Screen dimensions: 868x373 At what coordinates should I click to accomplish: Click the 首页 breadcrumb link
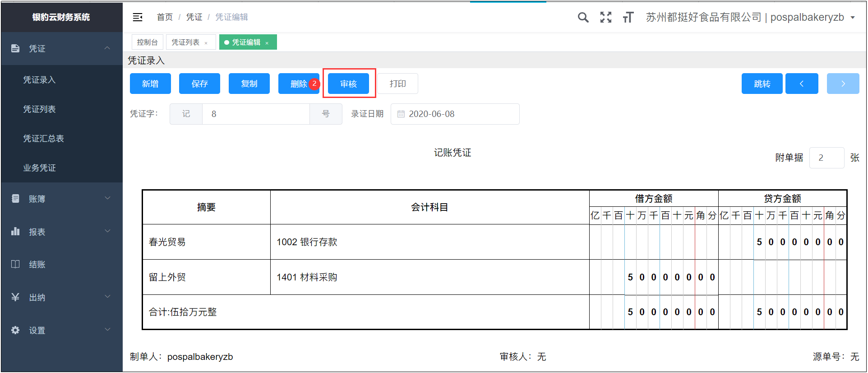tap(165, 17)
